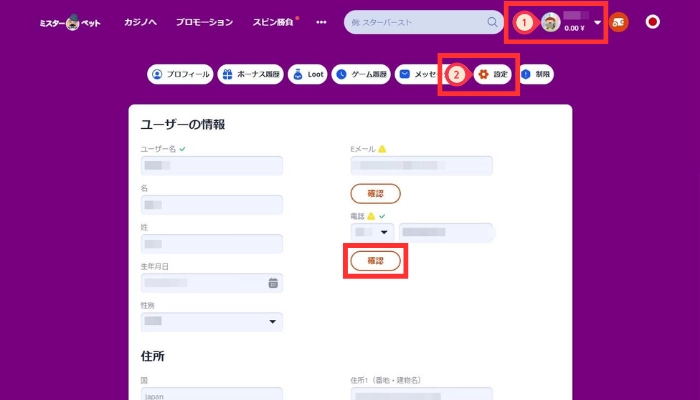
Task: Click the 0.00 ¥ balance text
Action: 574,28
